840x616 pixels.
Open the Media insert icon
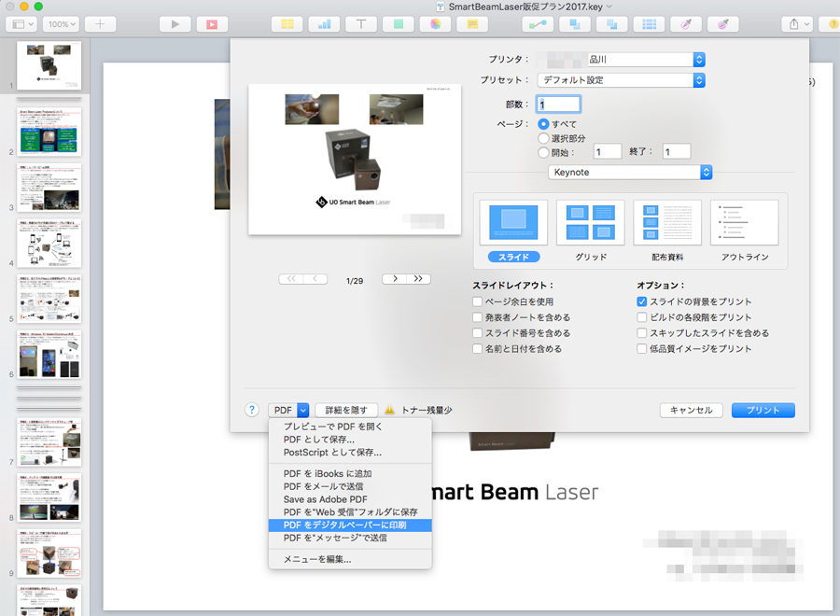click(434, 23)
